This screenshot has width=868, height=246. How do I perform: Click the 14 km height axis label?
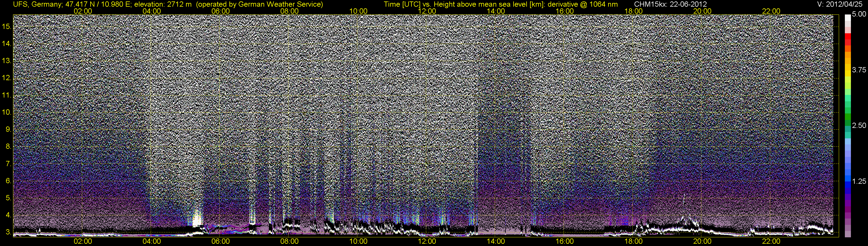[x=6, y=44]
